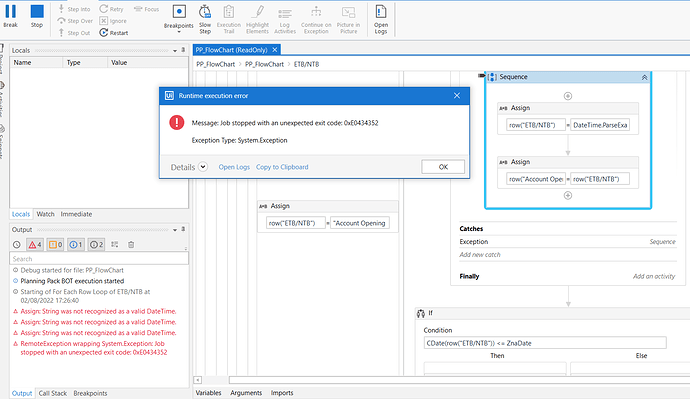This screenshot has width=690, height=399.
Task: Close the PP_FlowChart (ReadOnly) tab
Action: tap(275, 50)
